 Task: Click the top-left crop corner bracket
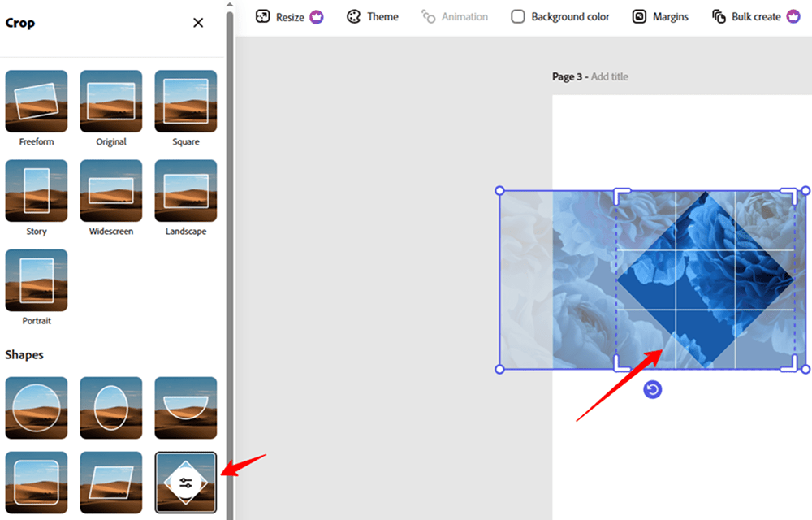click(620, 195)
